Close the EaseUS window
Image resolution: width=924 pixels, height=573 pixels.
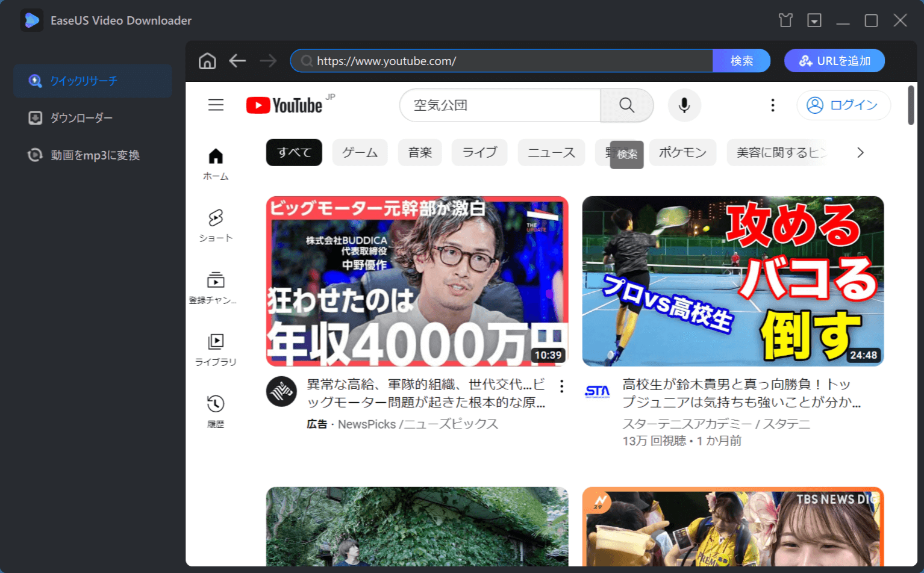click(900, 20)
